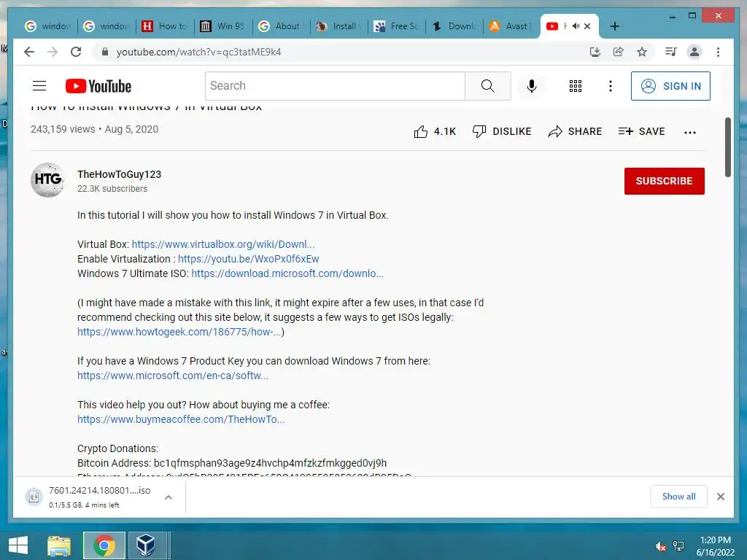Open Chrome's three-dot menu
747x560 pixels.
tap(718, 52)
